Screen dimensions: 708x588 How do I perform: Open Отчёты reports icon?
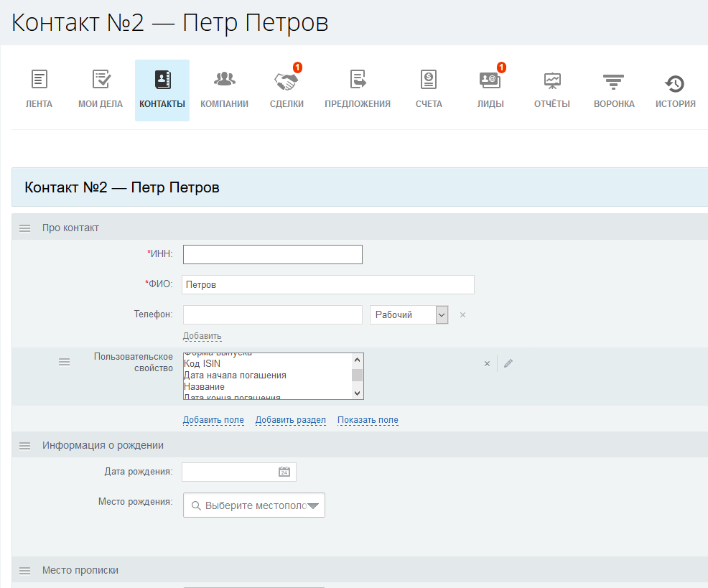coord(551,80)
